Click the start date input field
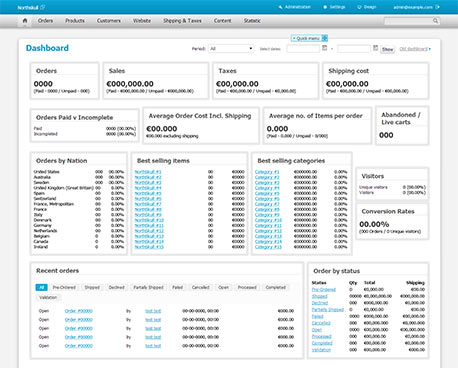Screen dimensions: 458x368 coord(303,49)
